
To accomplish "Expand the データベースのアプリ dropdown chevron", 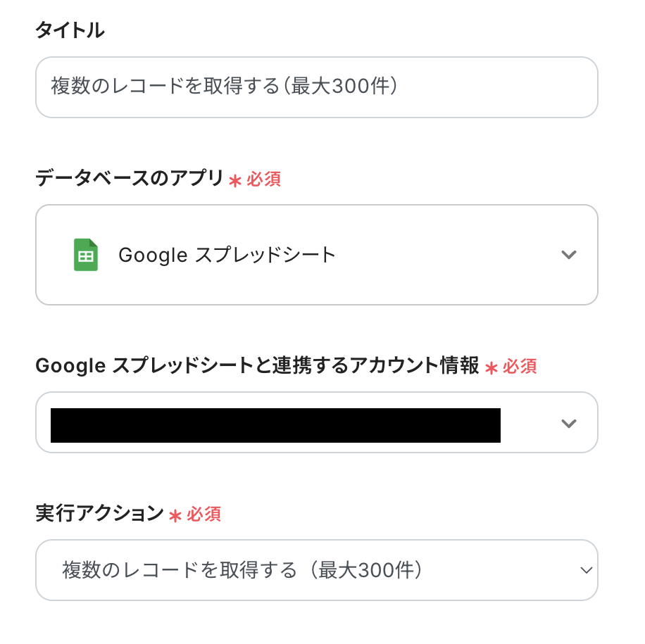I will pos(568,255).
